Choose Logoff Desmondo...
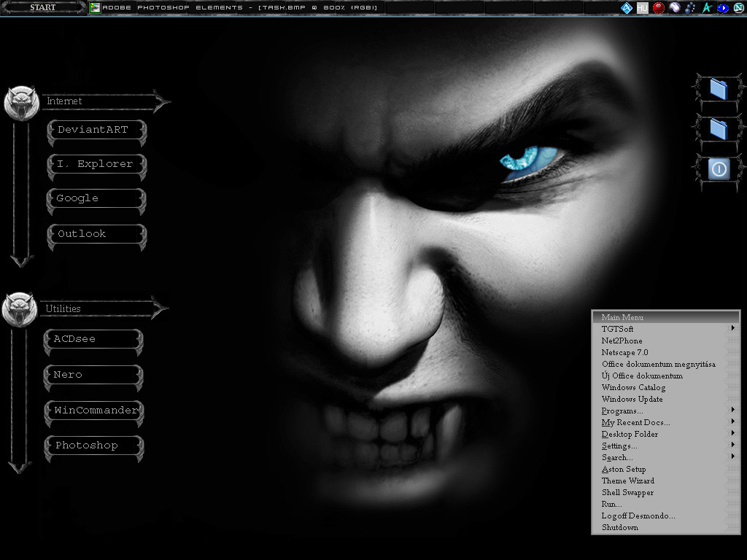 point(666,516)
